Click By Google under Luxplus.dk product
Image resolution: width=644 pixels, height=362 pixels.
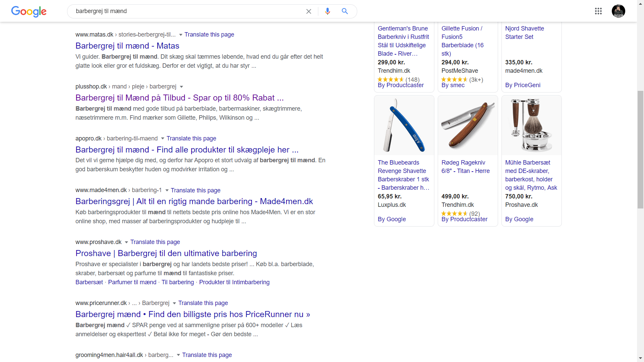(392, 219)
